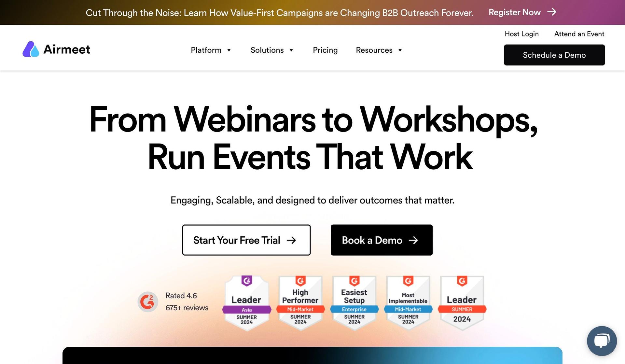Click the Engaging, Scalable subheading text
This screenshot has width=625, height=364.
click(312, 200)
